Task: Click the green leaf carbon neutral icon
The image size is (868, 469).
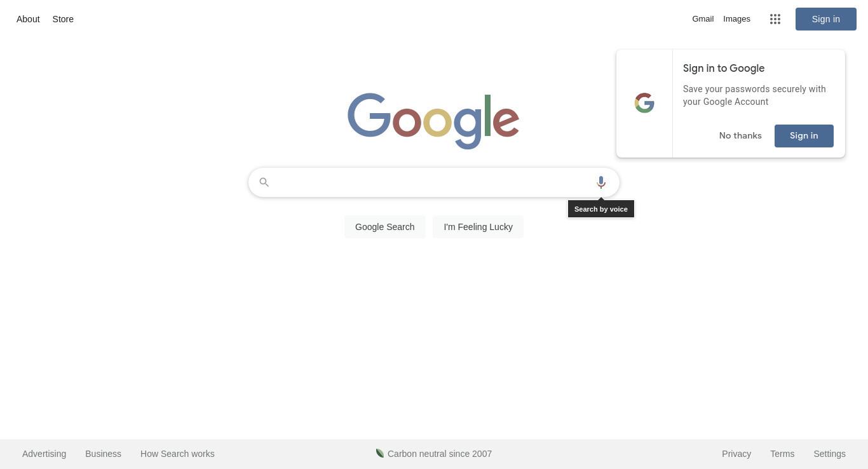Action: 380,453
